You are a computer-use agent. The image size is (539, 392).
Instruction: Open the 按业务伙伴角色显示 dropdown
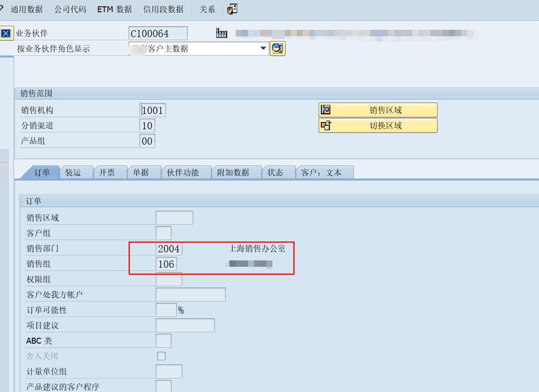(x=263, y=48)
